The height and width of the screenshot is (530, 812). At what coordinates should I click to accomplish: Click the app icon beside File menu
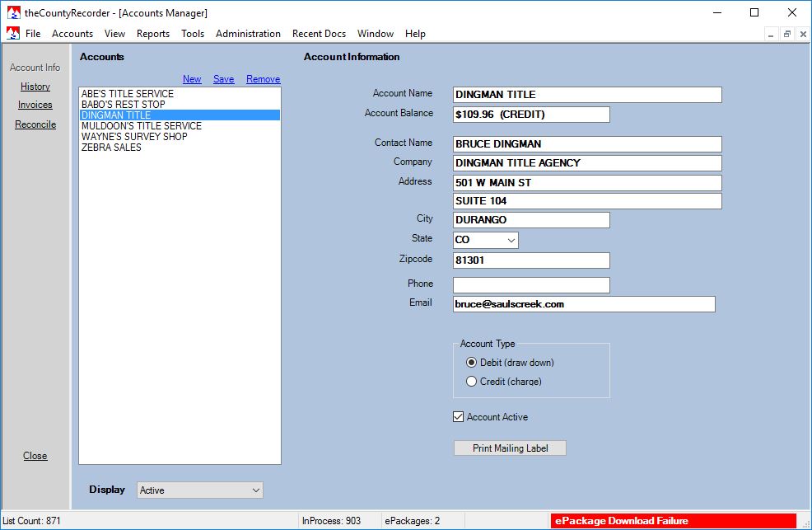coord(13,34)
